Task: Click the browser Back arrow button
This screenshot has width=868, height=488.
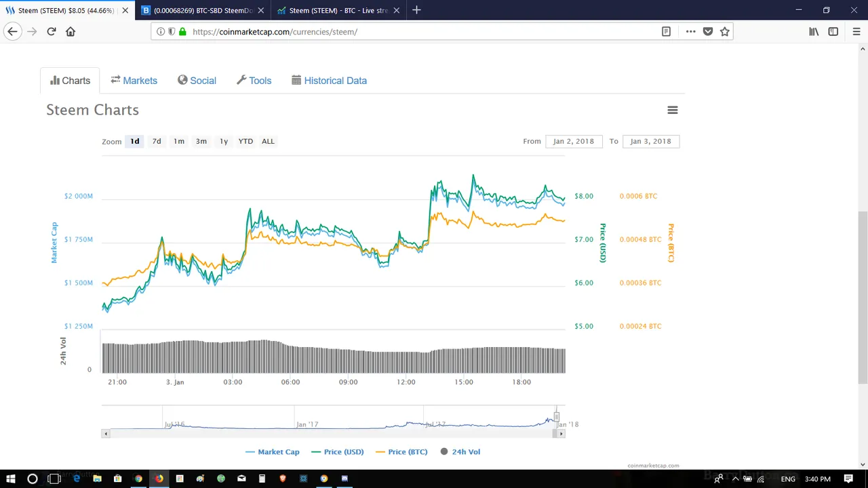Action: [12, 31]
